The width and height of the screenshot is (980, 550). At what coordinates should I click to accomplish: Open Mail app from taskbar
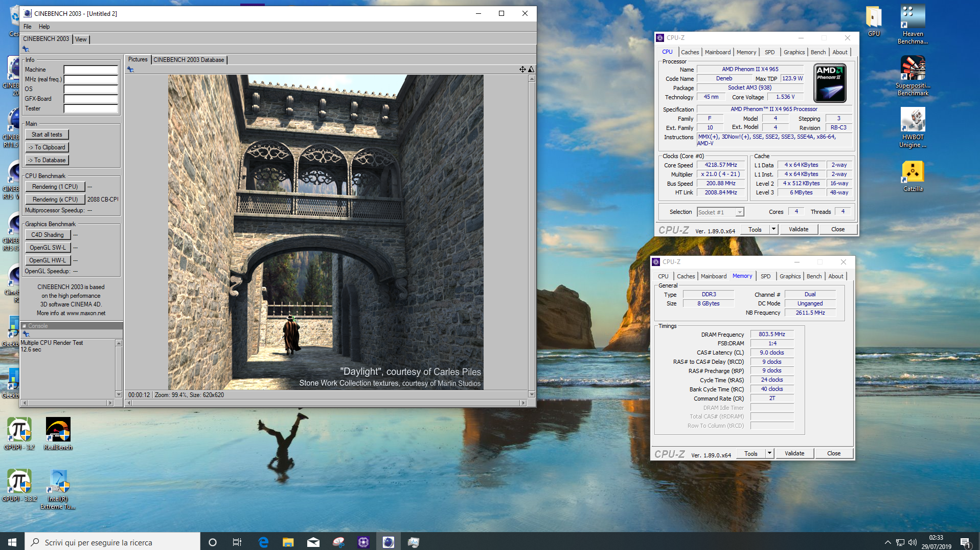(313, 542)
